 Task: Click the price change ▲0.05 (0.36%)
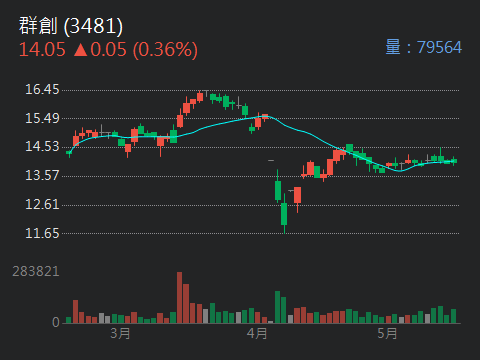coord(135,50)
